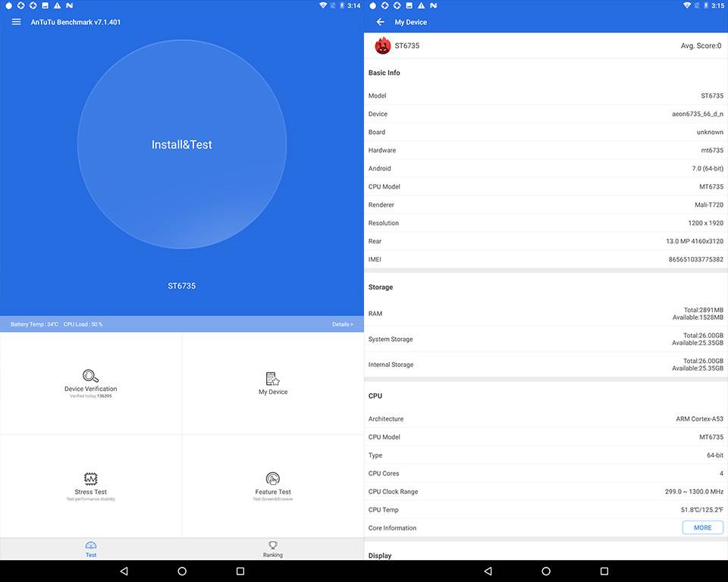Switch to the Test tab
Viewport: 728px width, 582px height.
click(91, 549)
